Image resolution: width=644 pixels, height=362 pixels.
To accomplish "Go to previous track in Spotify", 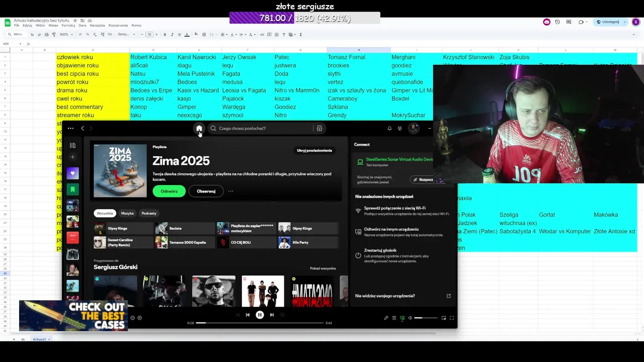I will [x=248, y=315].
